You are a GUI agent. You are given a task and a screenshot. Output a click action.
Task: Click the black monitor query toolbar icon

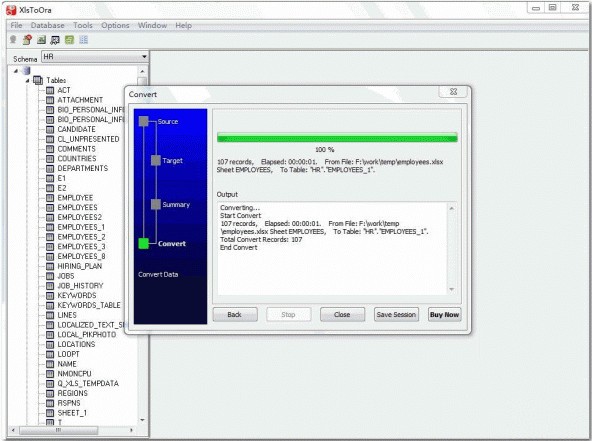click(55, 40)
